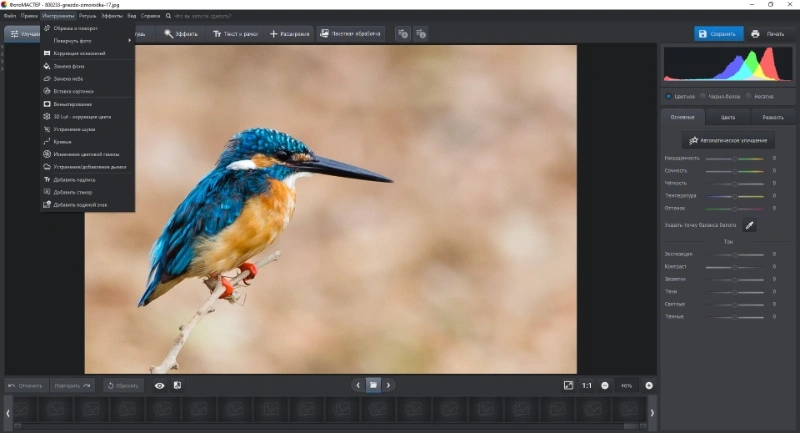800x433 pixels.
Task: Open the Эффекты menu in menu bar
Action: pyautogui.click(x=112, y=16)
